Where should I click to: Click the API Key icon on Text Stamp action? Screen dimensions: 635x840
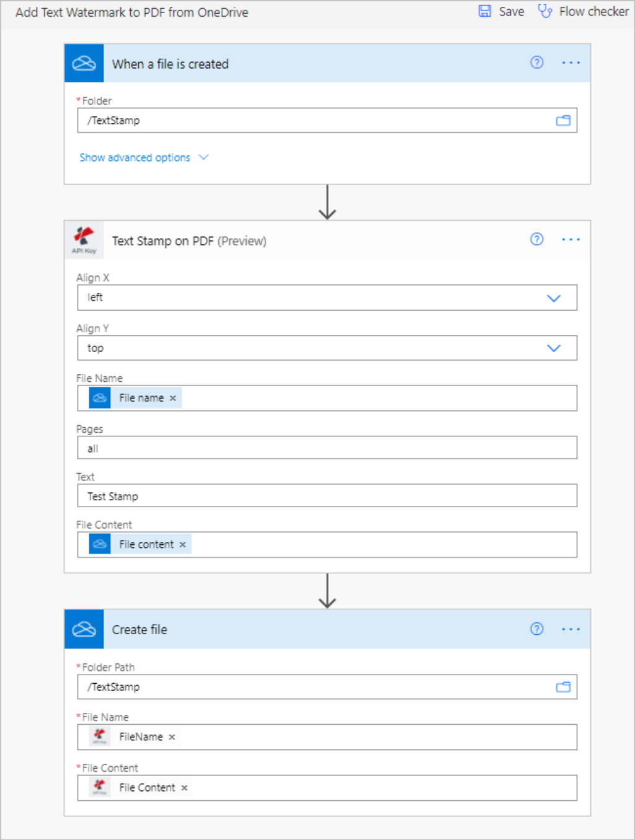[x=84, y=240]
